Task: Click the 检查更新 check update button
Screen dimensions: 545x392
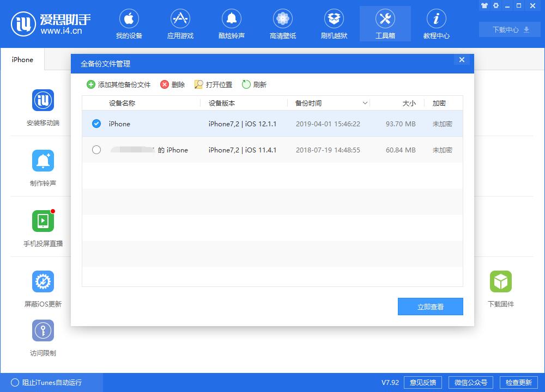Action: [x=518, y=382]
